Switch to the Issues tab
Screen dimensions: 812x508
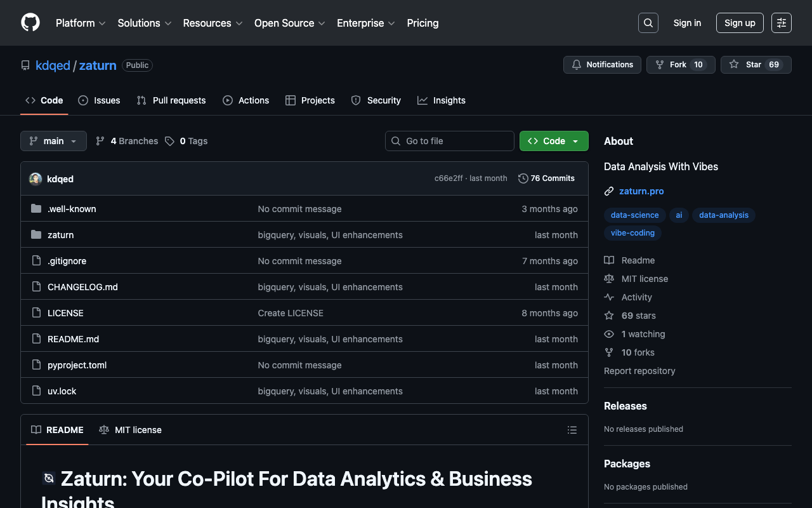(99, 100)
